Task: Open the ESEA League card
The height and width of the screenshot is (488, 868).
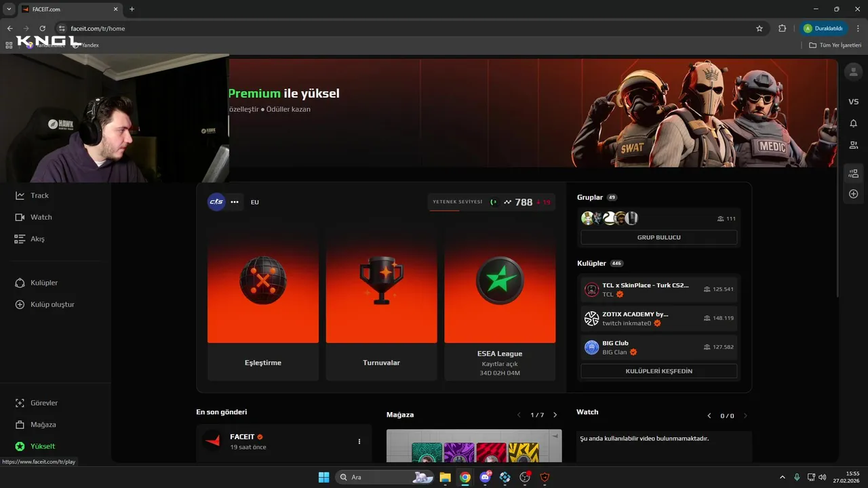Action: point(500,303)
